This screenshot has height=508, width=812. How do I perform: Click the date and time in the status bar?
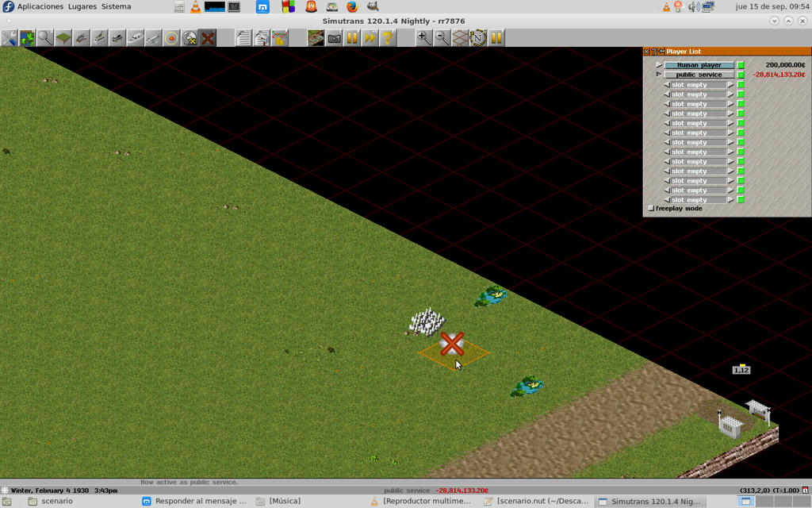tap(64, 491)
